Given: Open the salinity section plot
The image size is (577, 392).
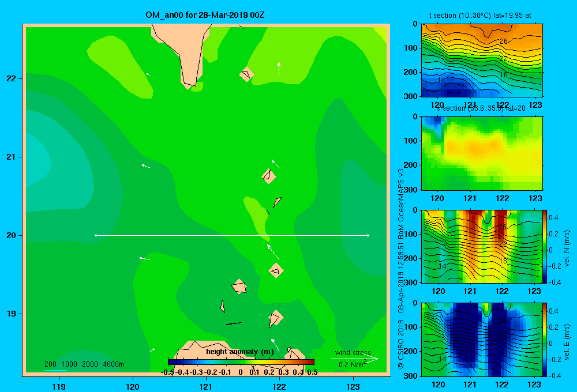Looking at the screenshot, I should [x=482, y=153].
